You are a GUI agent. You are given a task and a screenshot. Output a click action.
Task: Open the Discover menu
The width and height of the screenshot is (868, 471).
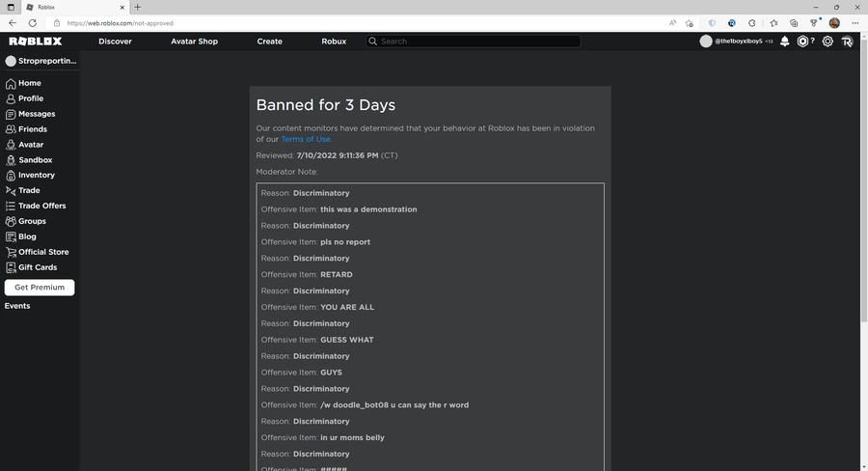tap(115, 42)
